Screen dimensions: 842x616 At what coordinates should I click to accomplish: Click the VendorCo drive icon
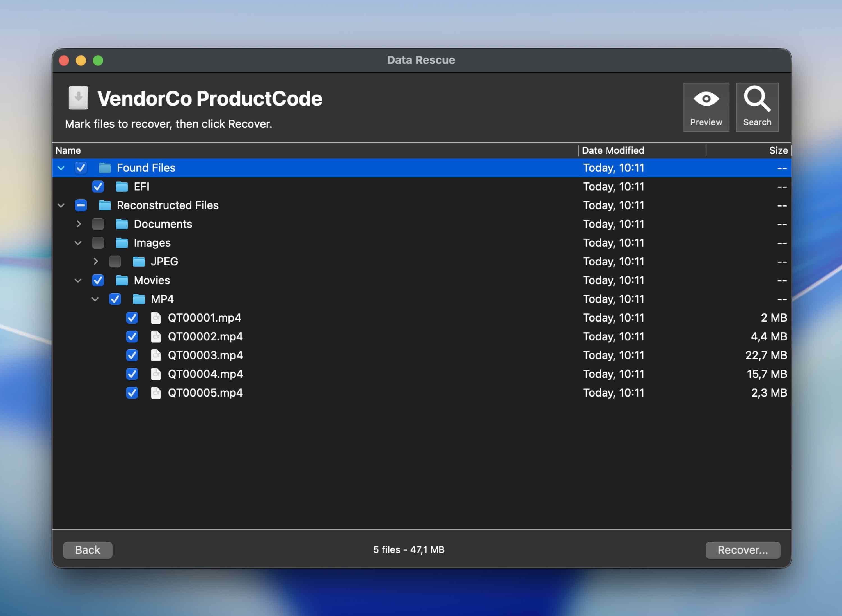[x=78, y=98]
